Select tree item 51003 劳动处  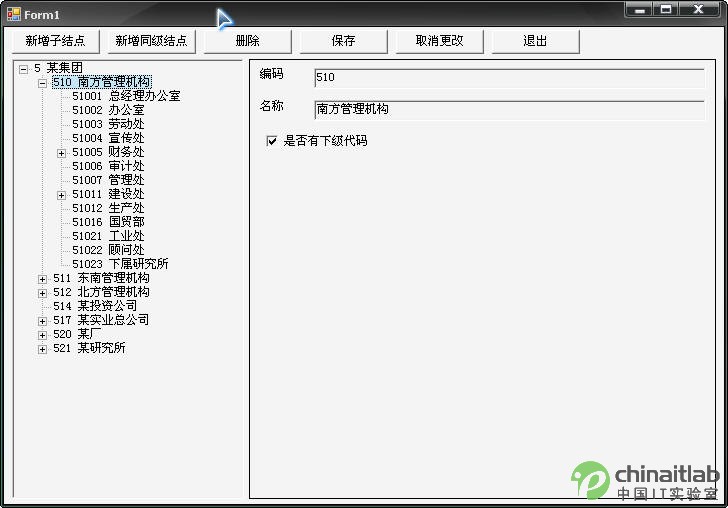108,124
